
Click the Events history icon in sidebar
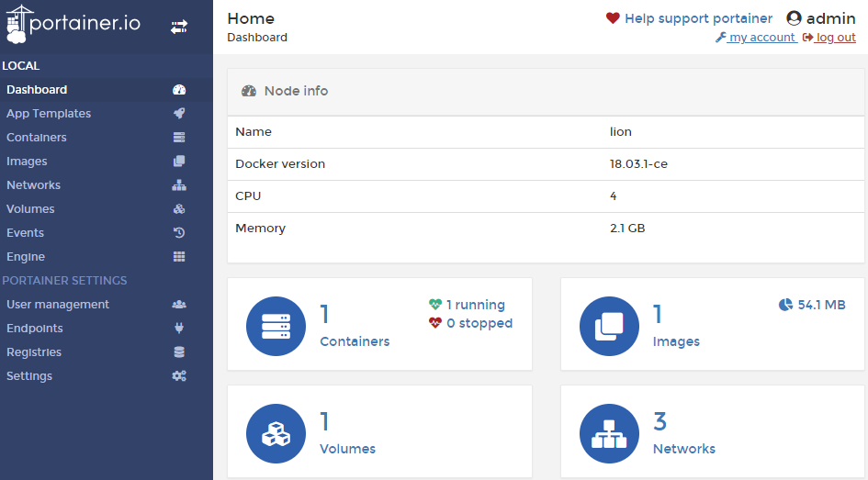[179, 233]
